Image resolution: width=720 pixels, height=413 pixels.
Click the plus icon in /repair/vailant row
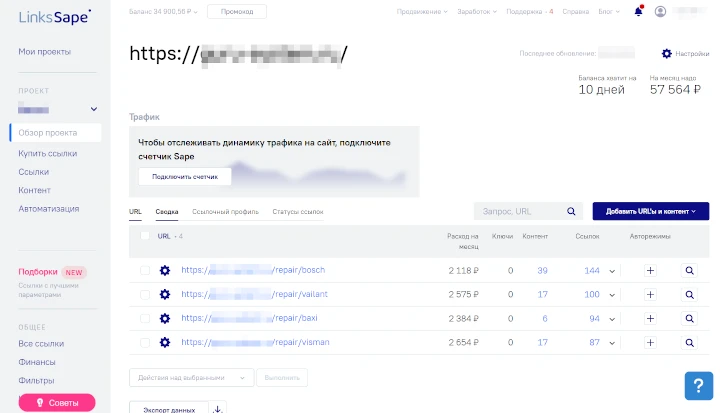pyautogui.click(x=649, y=294)
